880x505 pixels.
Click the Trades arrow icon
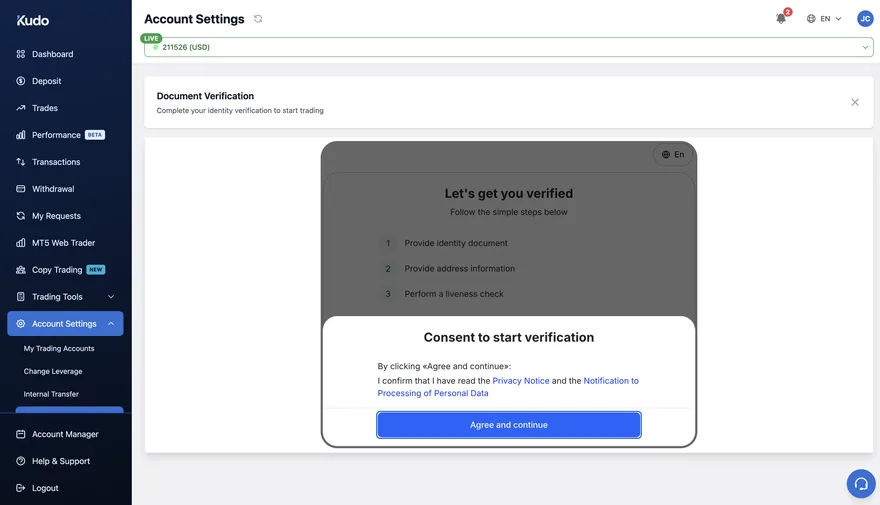[x=21, y=108]
